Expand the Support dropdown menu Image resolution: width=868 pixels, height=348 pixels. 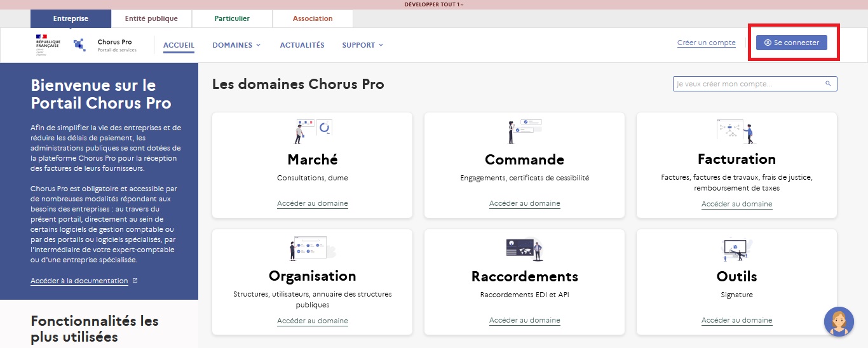[363, 45]
